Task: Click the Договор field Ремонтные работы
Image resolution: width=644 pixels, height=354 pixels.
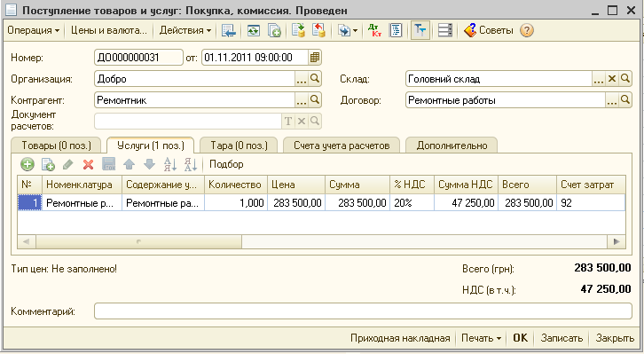Action: click(506, 100)
